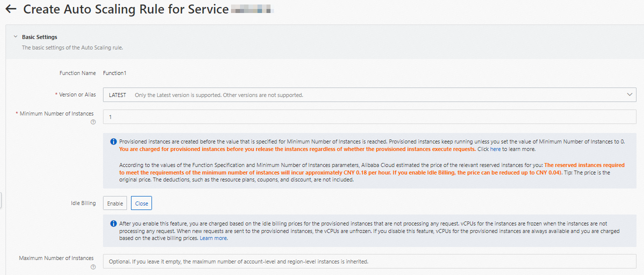Click the Basic Settings heading text
The width and height of the screenshot is (644, 275).
[39, 37]
